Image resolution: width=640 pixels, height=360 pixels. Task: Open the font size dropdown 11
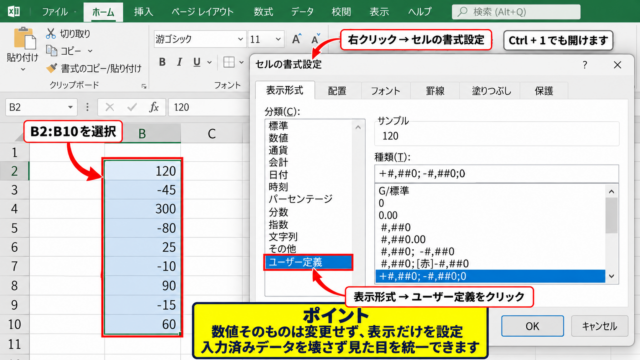[278, 39]
